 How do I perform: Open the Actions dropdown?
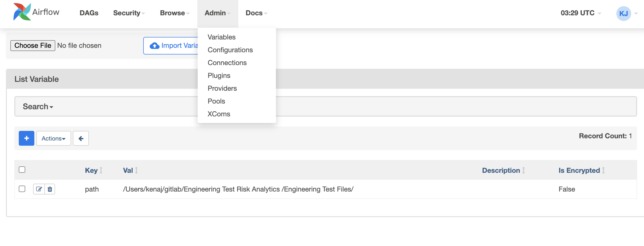(x=53, y=138)
